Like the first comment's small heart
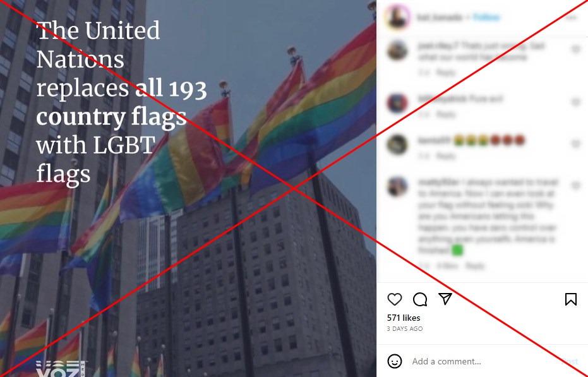This screenshot has height=377, width=588. point(575,49)
